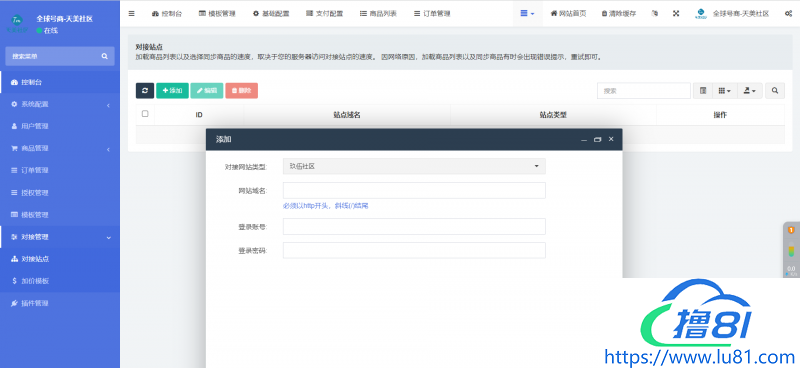Click the cart icon beside 商品管理
Viewport: 800px width, 368px height.
tap(14, 149)
